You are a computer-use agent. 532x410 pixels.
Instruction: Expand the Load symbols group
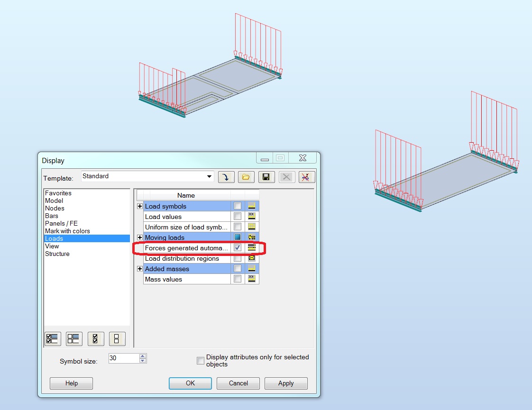click(x=139, y=206)
